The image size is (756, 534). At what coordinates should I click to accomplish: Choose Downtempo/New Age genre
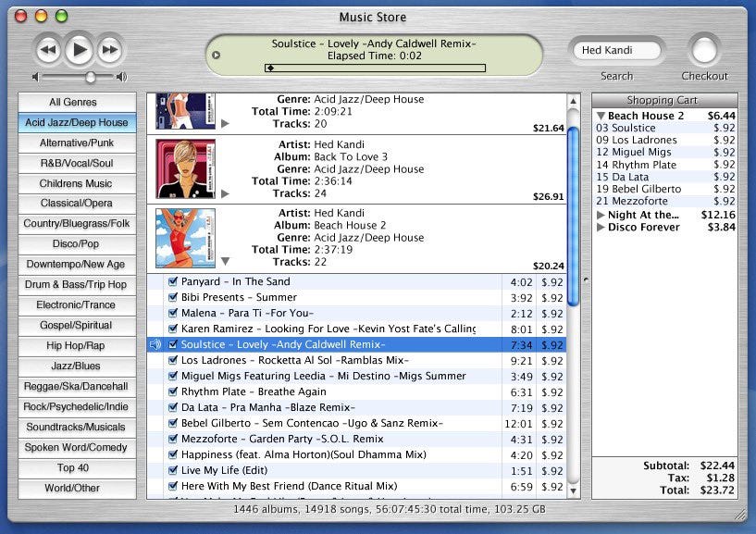click(77, 265)
